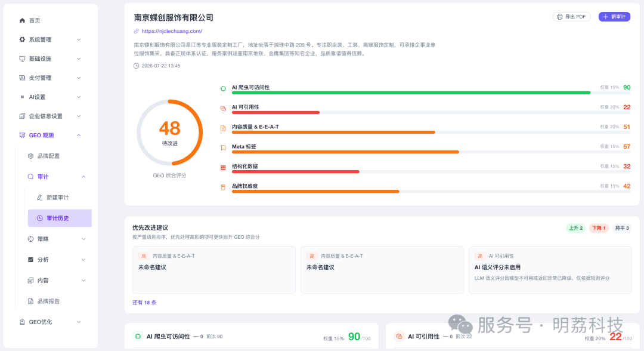Screen dimensions: 644x351
Task: Expand the GEO优化 menu chevron
Action: pyautogui.click(x=79, y=322)
